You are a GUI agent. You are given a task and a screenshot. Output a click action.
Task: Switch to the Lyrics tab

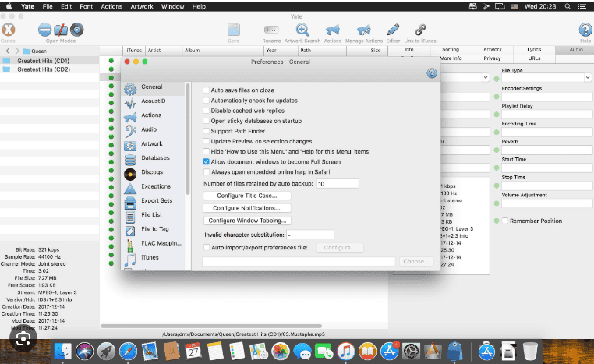[x=534, y=50]
